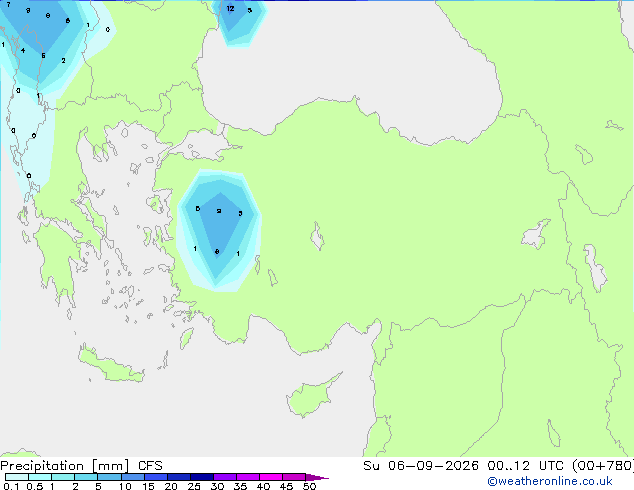Image resolution: width=634 pixels, height=490 pixels.
Task: Click the 0.5–1 mm legend swatch
Action: click(40, 477)
